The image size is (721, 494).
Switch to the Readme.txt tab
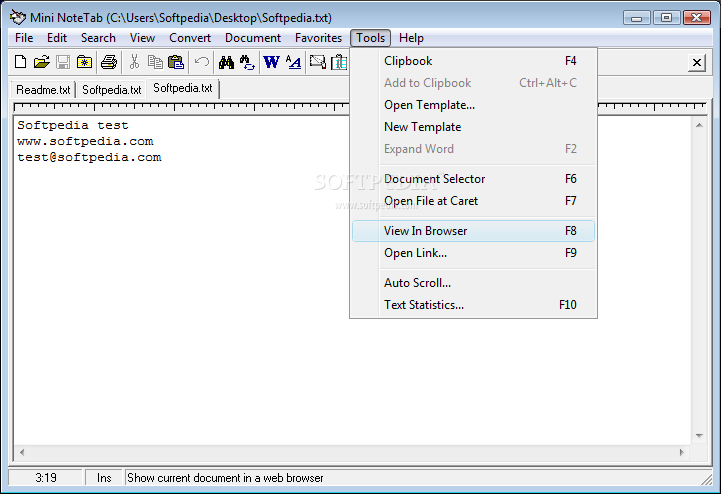pos(43,90)
